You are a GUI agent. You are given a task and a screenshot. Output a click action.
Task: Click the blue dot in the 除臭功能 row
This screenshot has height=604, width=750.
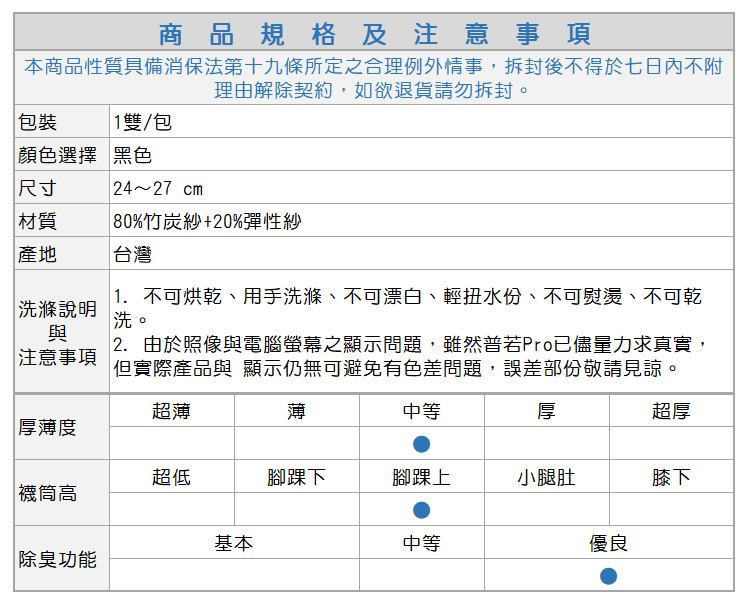pos(608,576)
